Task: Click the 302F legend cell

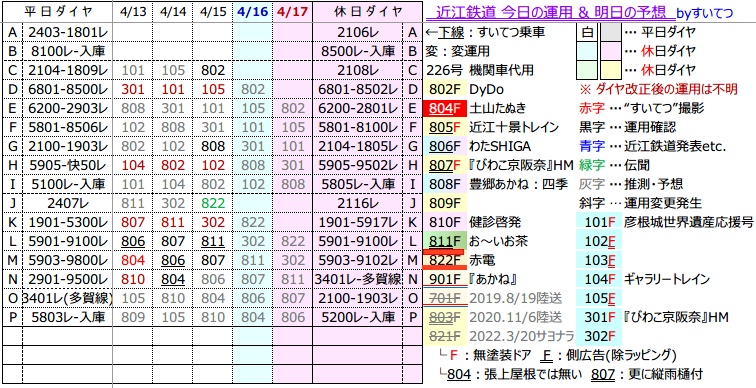Action: [599, 336]
